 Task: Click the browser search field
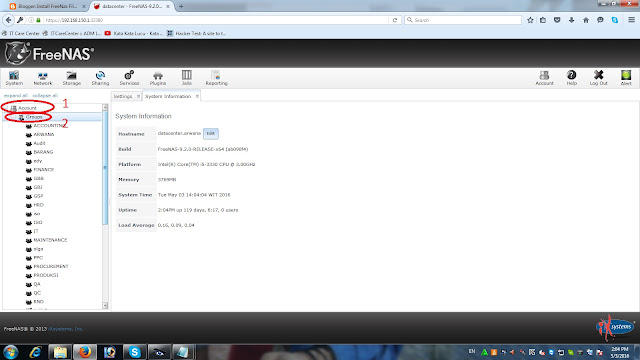tap(463, 20)
